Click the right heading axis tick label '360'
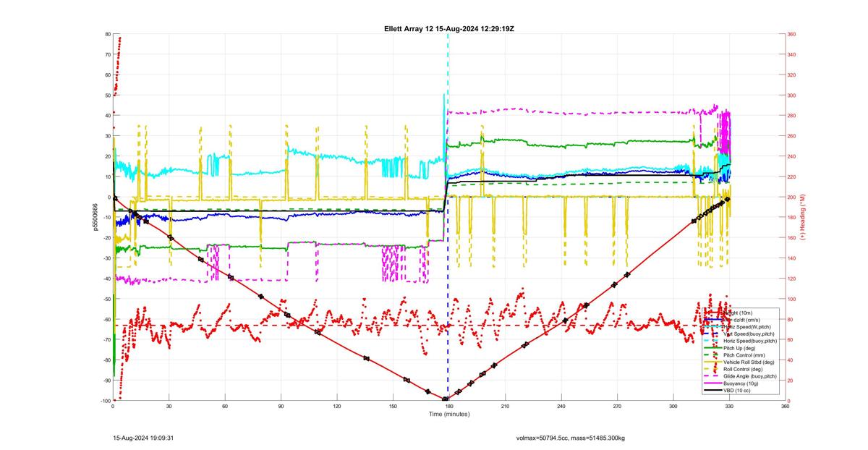Viewport: 868px width, 450px height. (792, 34)
